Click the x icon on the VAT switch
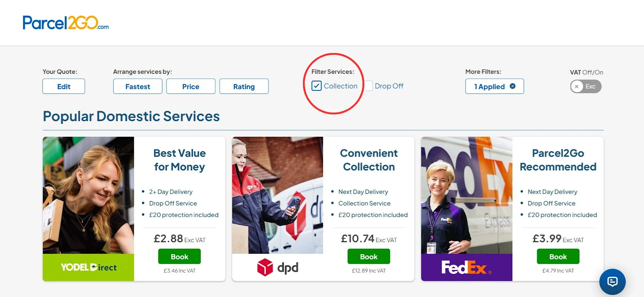Screen dimensions: 644x297 (x=577, y=86)
